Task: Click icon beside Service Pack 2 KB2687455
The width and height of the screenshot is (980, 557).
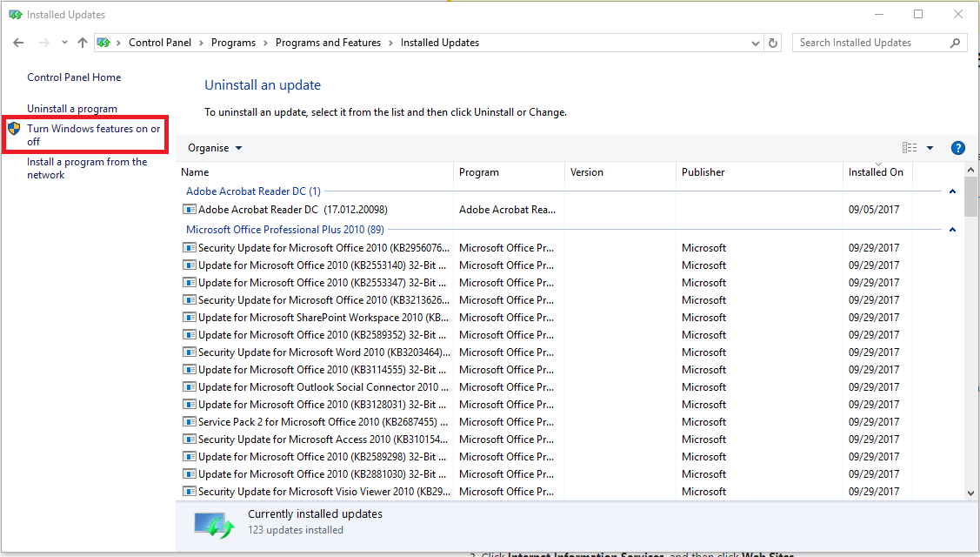Action: (189, 422)
